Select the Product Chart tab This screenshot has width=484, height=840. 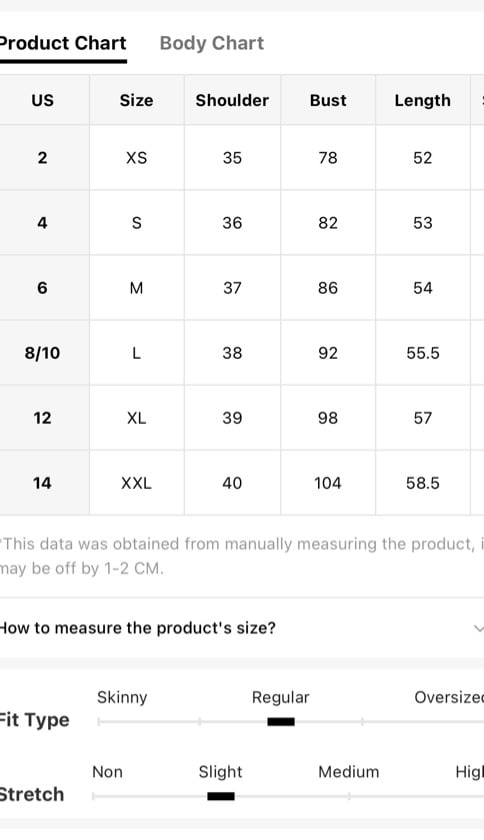63,43
